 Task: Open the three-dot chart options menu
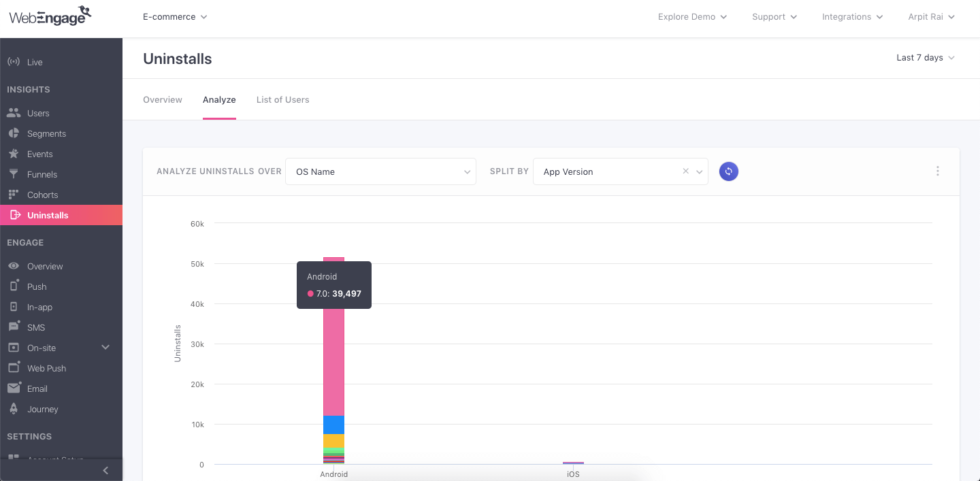tap(937, 171)
